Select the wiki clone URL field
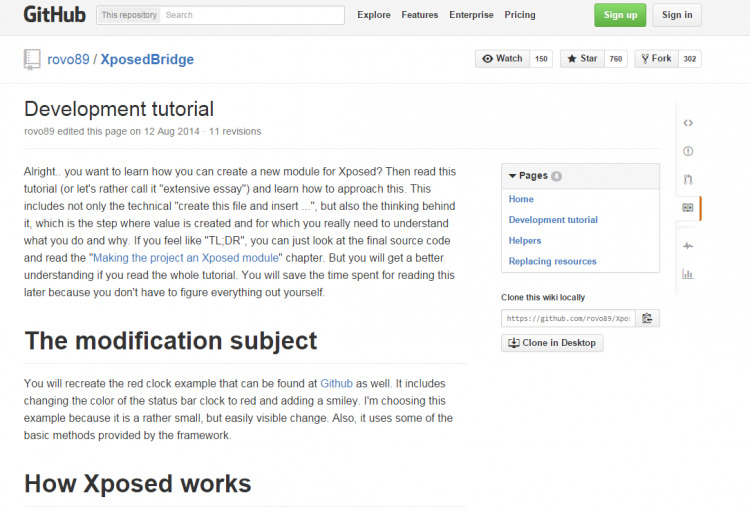The image size is (750, 513). [x=568, y=318]
